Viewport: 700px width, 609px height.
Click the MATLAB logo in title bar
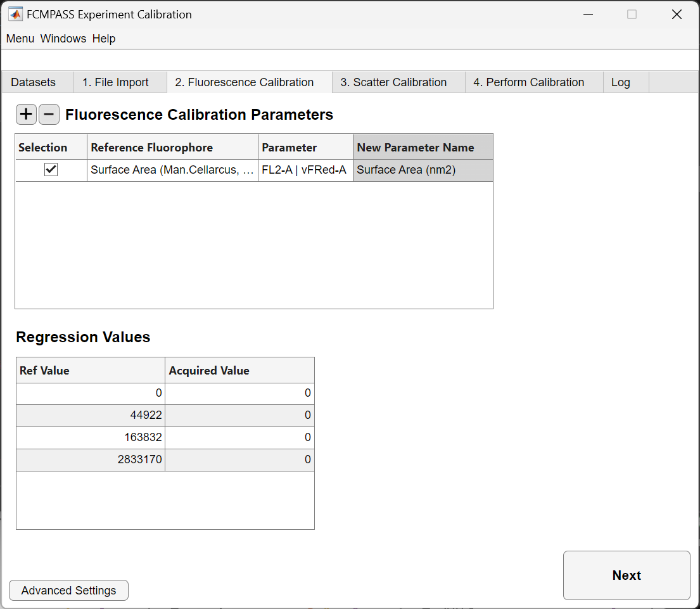click(x=16, y=15)
